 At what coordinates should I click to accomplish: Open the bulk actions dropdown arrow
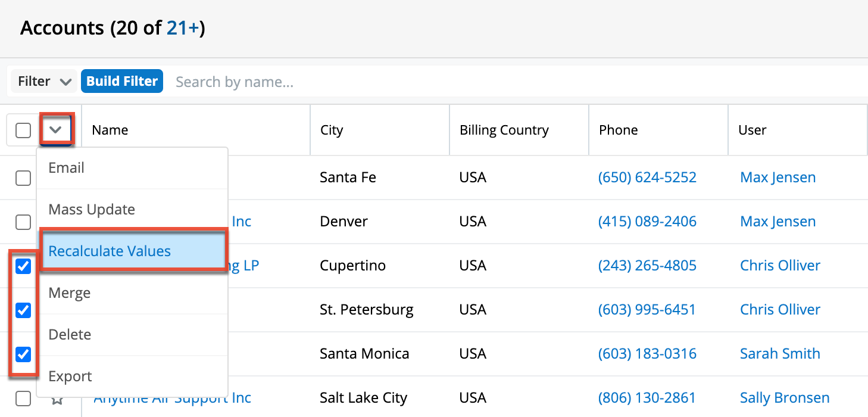click(56, 129)
